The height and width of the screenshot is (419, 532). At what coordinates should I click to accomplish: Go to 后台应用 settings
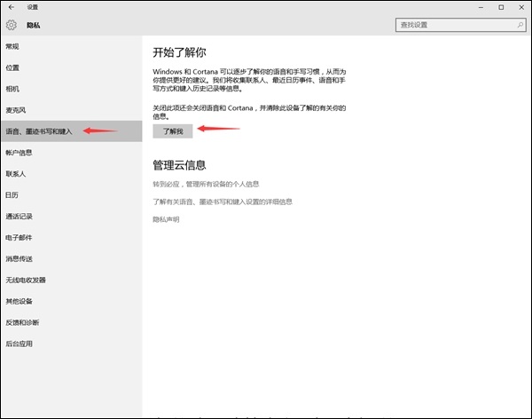(19, 344)
